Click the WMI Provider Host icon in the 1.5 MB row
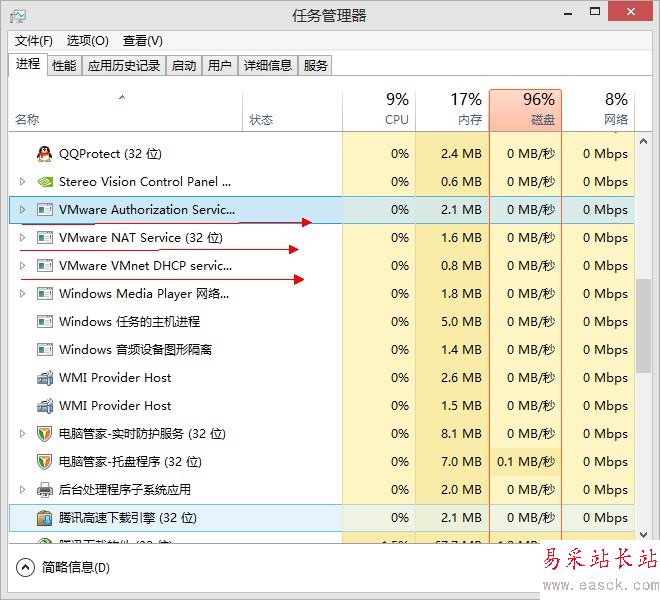This screenshot has height=600, width=660. (45, 405)
